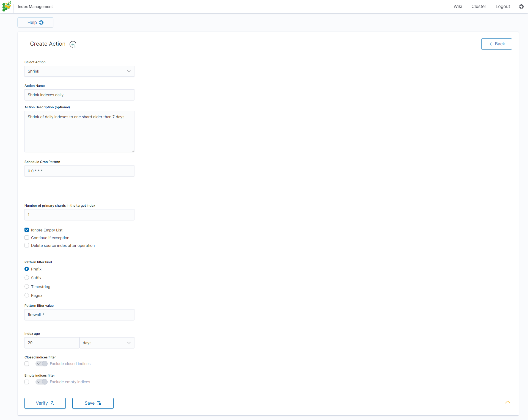The height and width of the screenshot is (420, 528).
Task: Click the Create Action plus icon
Action: (x=73, y=44)
